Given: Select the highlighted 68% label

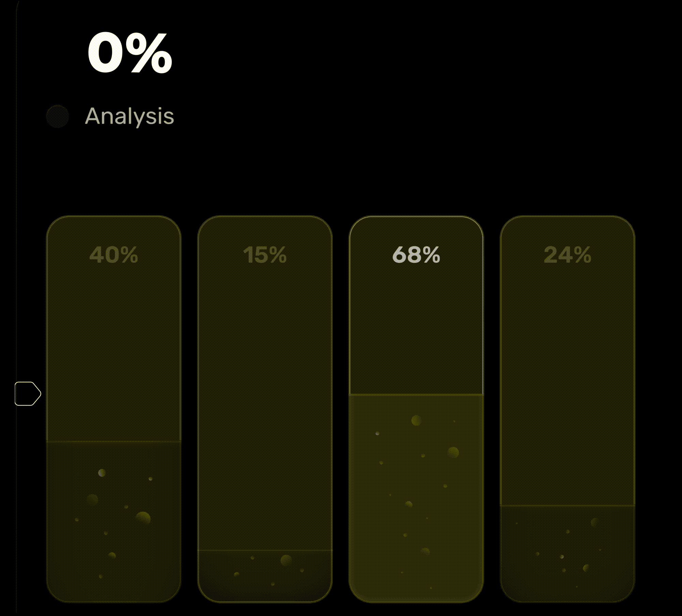Looking at the screenshot, I should (x=416, y=255).
